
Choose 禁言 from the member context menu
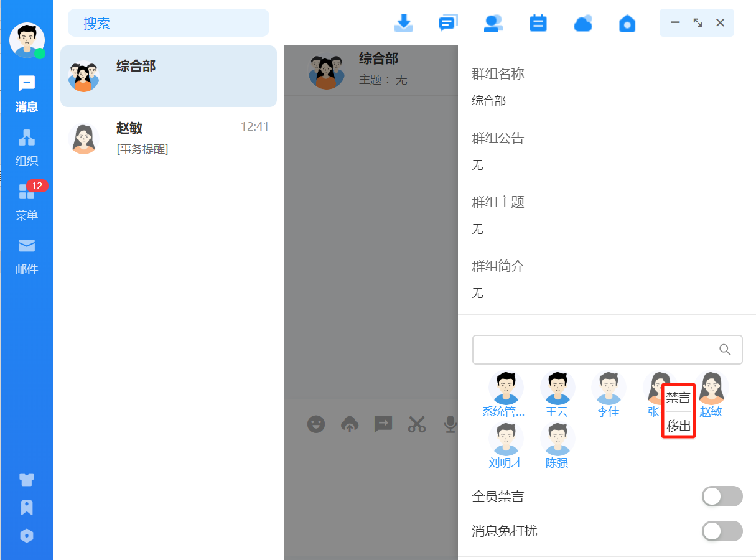pos(678,398)
